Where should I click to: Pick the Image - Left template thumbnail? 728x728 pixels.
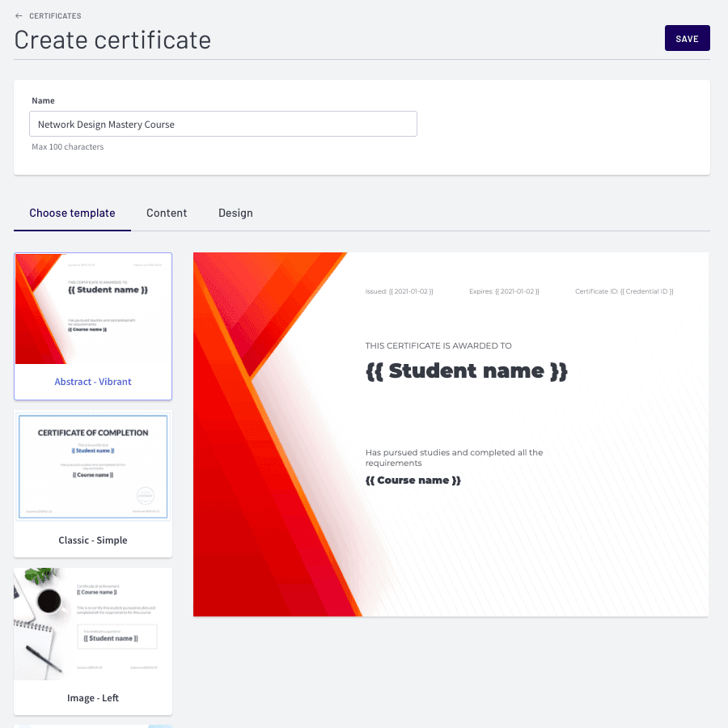(x=93, y=624)
